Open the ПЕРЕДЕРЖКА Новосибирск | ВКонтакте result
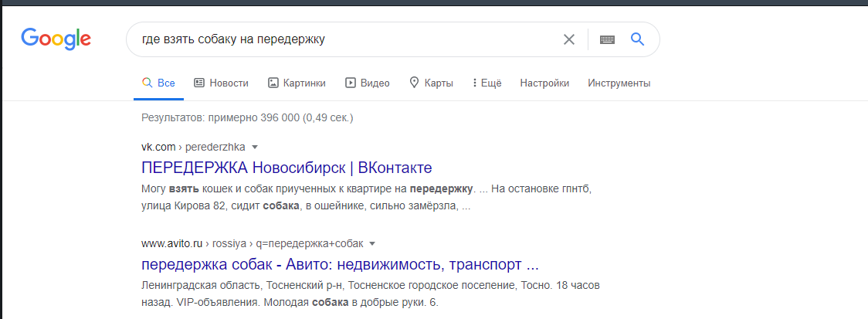The width and height of the screenshot is (868, 319). tap(287, 168)
